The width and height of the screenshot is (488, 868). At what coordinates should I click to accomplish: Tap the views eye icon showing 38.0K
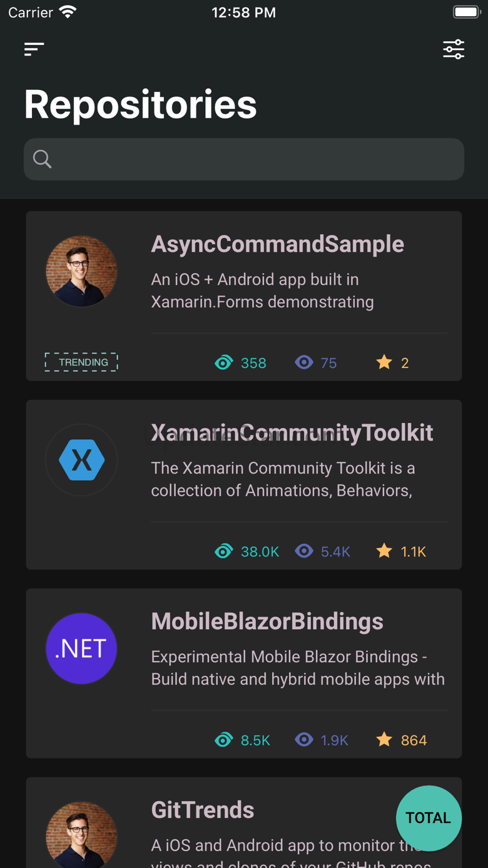tap(223, 551)
